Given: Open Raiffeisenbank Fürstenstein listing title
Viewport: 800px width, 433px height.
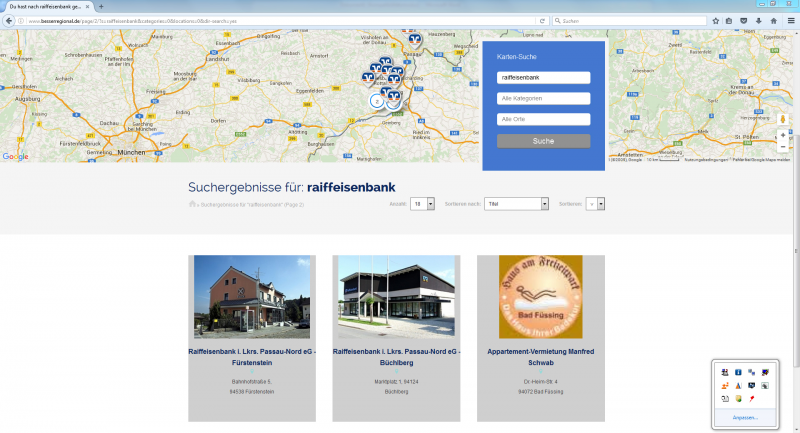Looking at the screenshot, I should (251, 357).
